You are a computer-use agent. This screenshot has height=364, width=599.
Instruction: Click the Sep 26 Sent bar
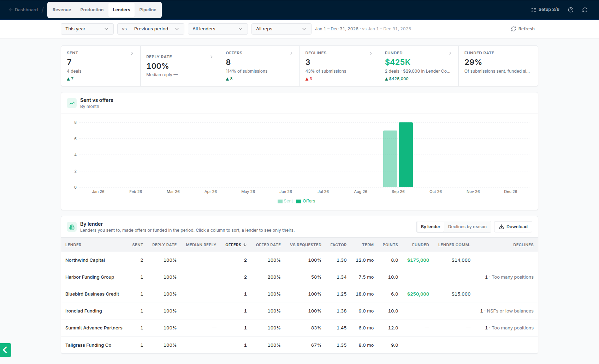(x=390, y=159)
